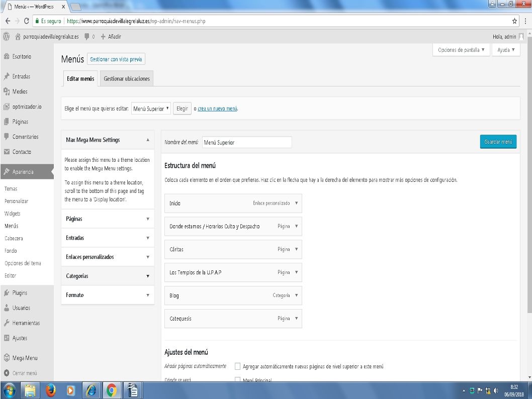Open the optimizador.io icon in sidebar
This screenshot has height=399, width=532.
(7, 107)
